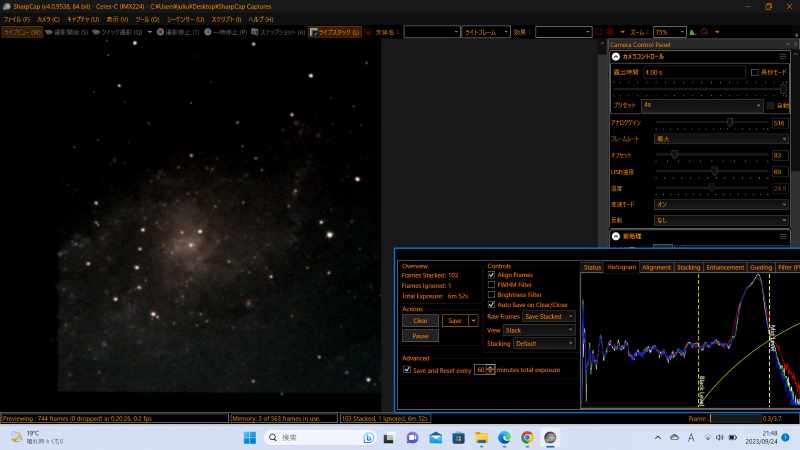Click the Clear button in Actions
Screen dimensions: 800x450
click(420, 320)
